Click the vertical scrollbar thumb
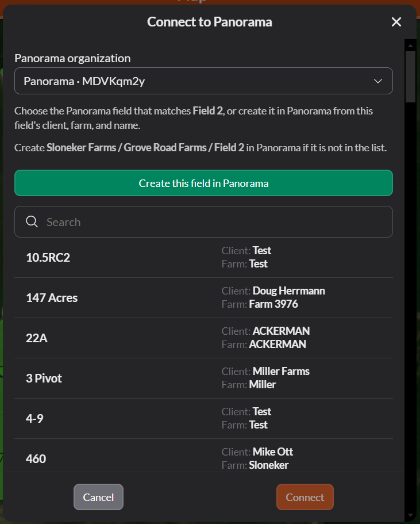Viewport: 420px width, 524px height. point(410,77)
